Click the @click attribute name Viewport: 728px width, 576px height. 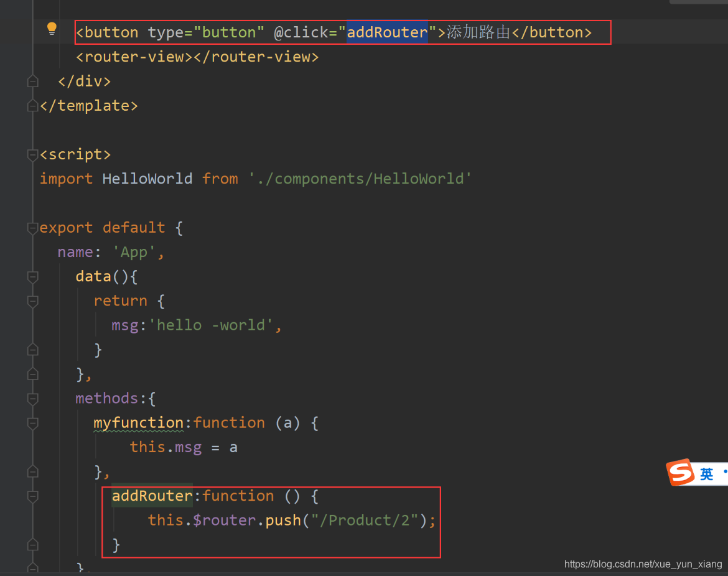coord(301,32)
